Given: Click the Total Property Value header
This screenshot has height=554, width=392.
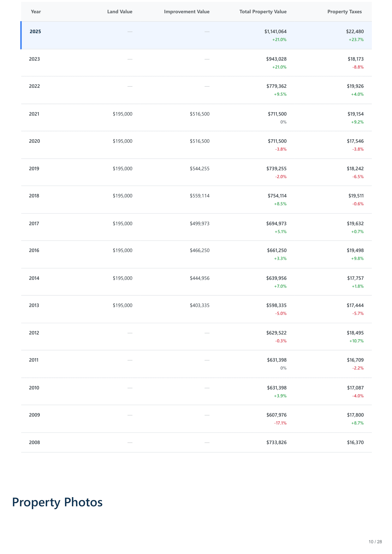Looking at the screenshot, I should coord(263,12).
